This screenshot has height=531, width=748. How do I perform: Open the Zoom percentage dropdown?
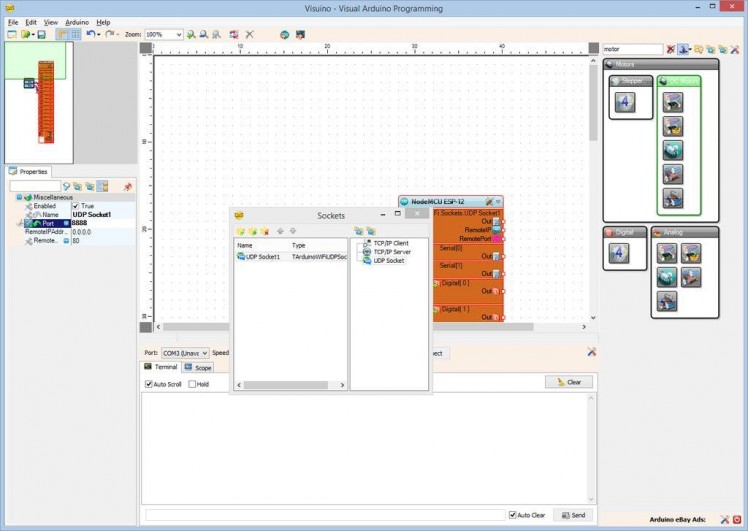178,34
